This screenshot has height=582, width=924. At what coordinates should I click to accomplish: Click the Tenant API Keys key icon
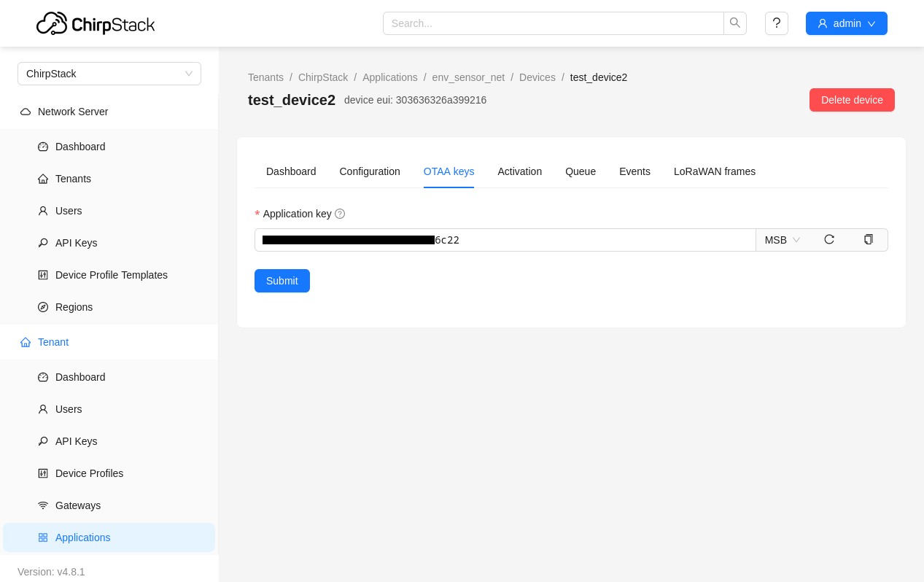43,441
